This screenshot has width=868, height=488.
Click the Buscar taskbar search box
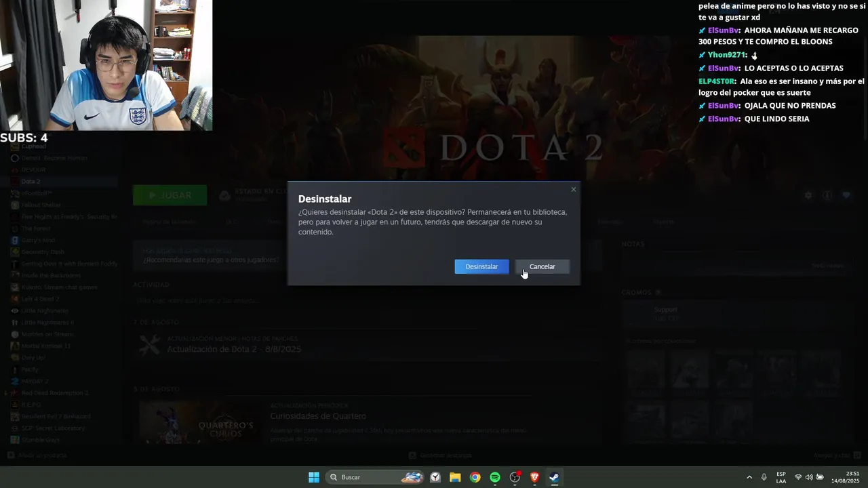click(x=375, y=477)
